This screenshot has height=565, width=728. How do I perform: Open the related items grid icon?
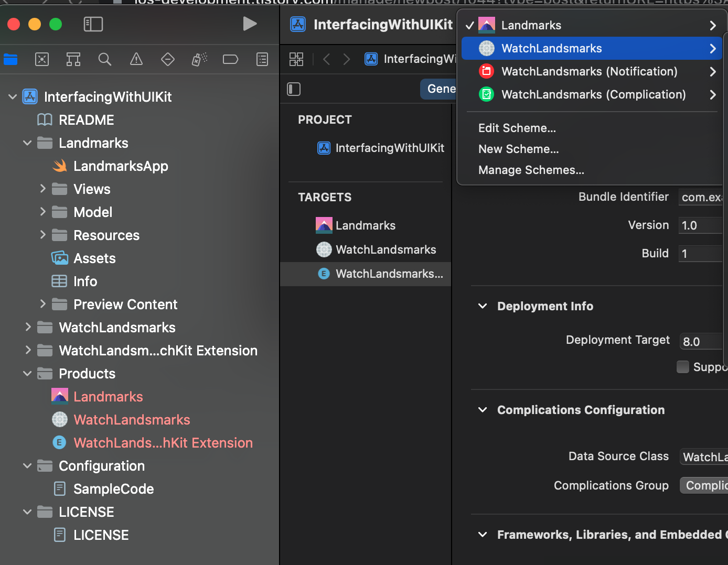coord(296,59)
